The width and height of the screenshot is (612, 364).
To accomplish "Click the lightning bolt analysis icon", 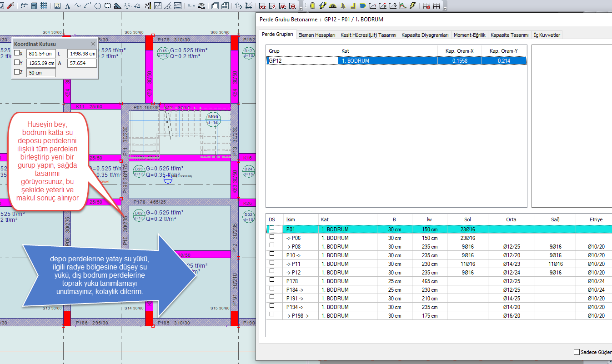I will coord(412,6).
